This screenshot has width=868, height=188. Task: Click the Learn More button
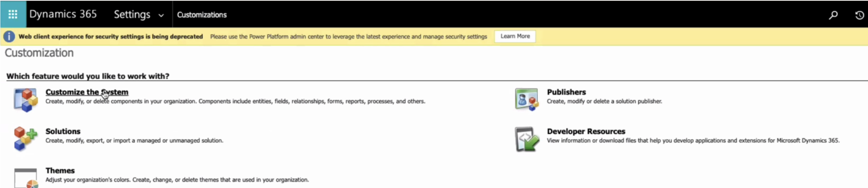tap(515, 36)
